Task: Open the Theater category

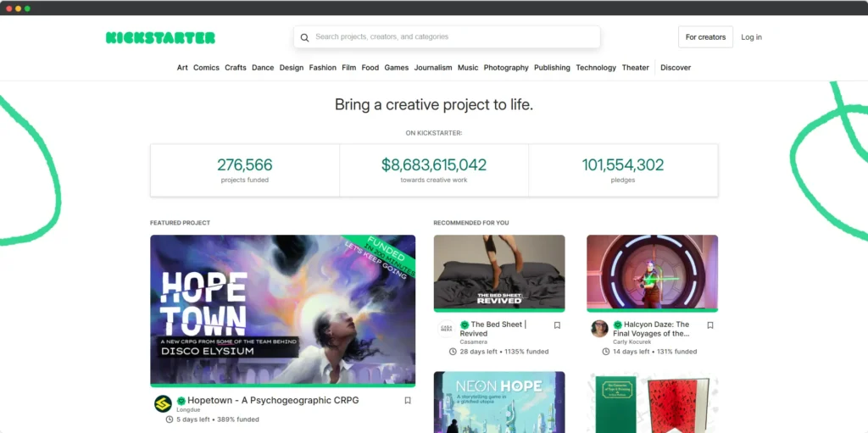Action: point(636,68)
